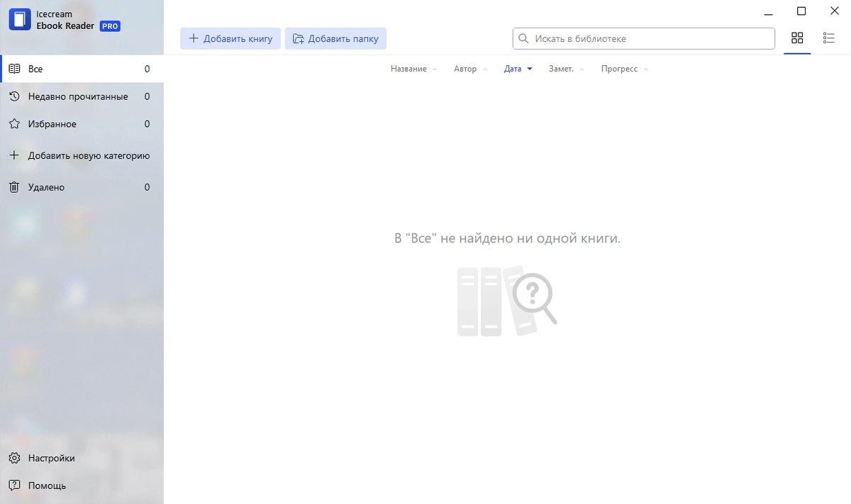Sort library by Замет.

click(x=567, y=69)
